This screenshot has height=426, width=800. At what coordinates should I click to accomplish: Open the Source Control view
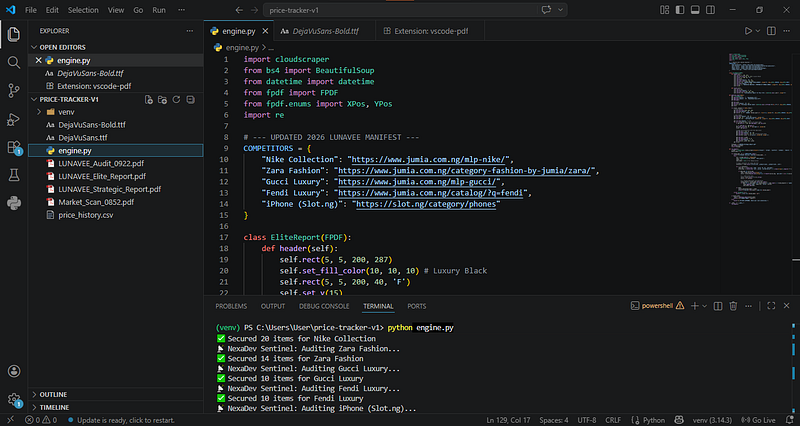click(x=14, y=91)
